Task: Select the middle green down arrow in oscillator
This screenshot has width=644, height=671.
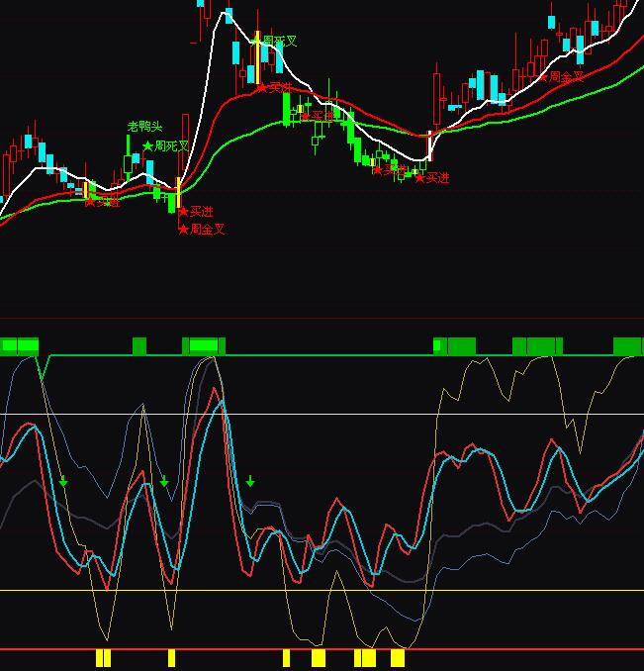Action: point(164,482)
